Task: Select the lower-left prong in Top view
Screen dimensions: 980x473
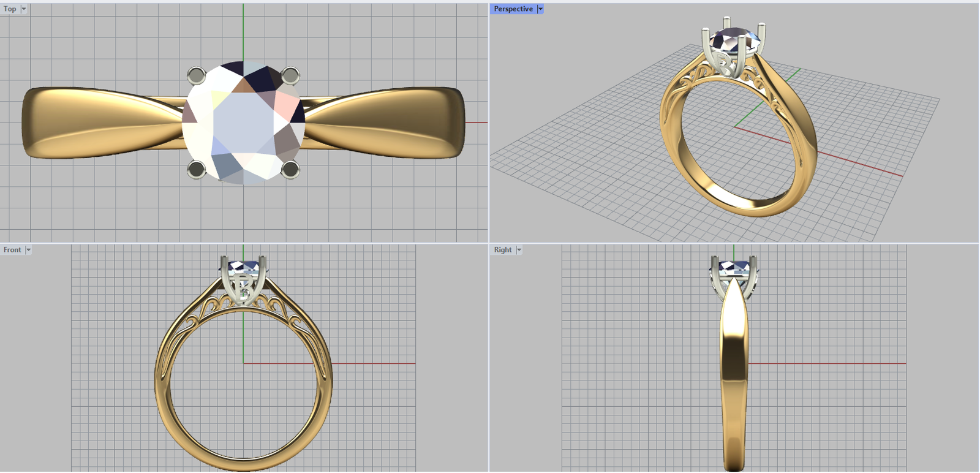Action: [196, 169]
